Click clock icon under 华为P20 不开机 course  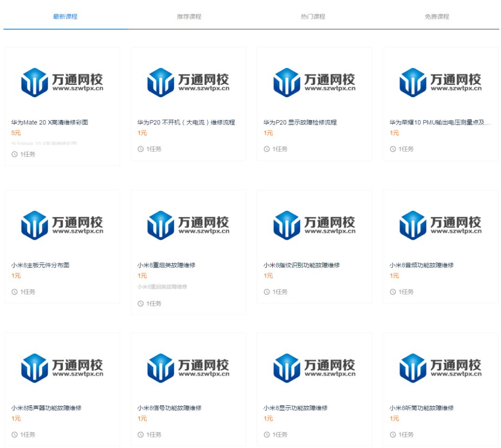[141, 149]
